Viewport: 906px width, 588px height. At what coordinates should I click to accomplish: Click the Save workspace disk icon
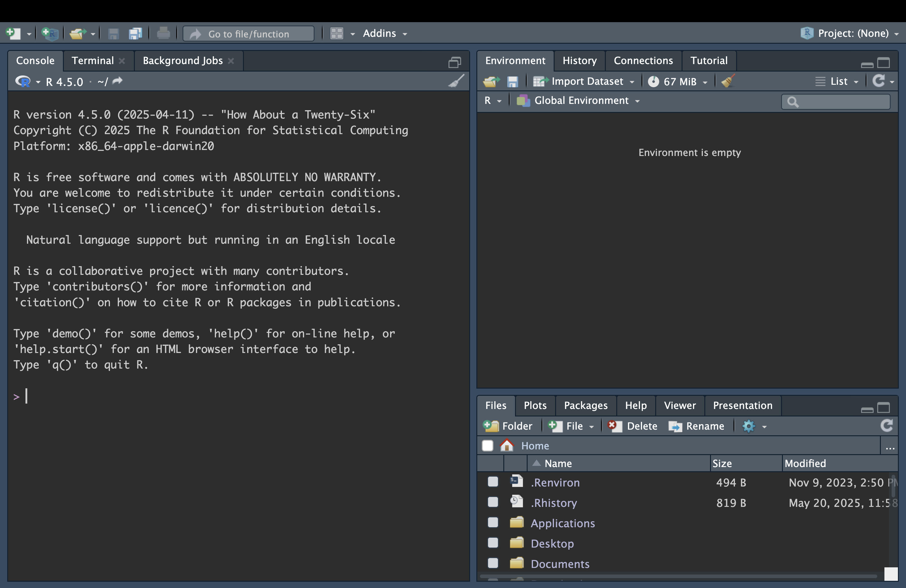click(x=512, y=81)
